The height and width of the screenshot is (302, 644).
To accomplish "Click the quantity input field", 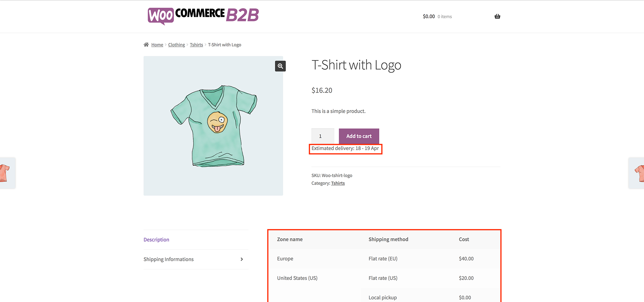I will (x=322, y=136).
